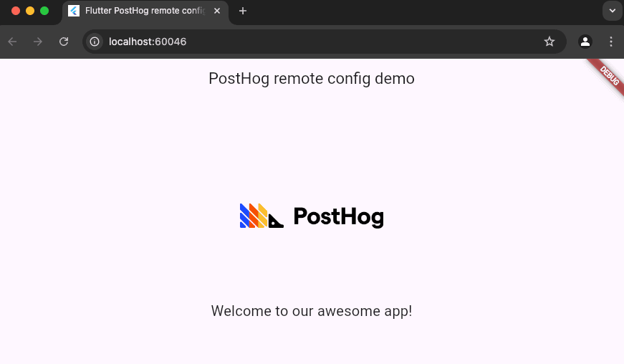Image resolution: width=624 pixels, height=364 pixels.
Task: Open Chrome three-dot menu
Action: (x=611, y=42)
